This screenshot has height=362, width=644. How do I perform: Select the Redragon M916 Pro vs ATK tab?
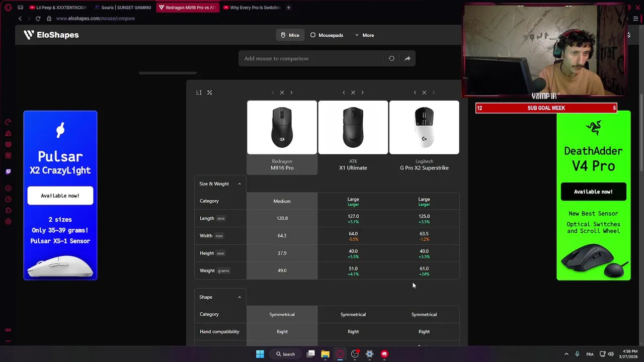187,8
